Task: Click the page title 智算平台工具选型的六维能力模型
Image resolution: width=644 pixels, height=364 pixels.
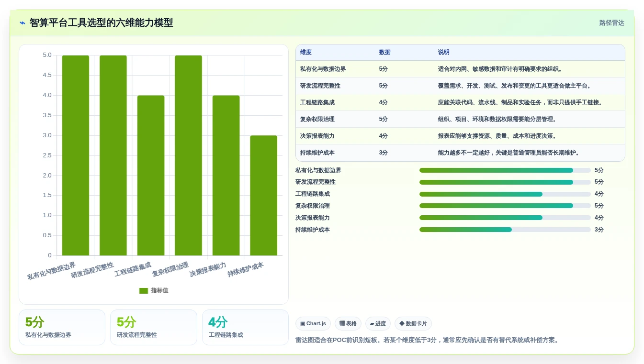Action: click(101, 23)
